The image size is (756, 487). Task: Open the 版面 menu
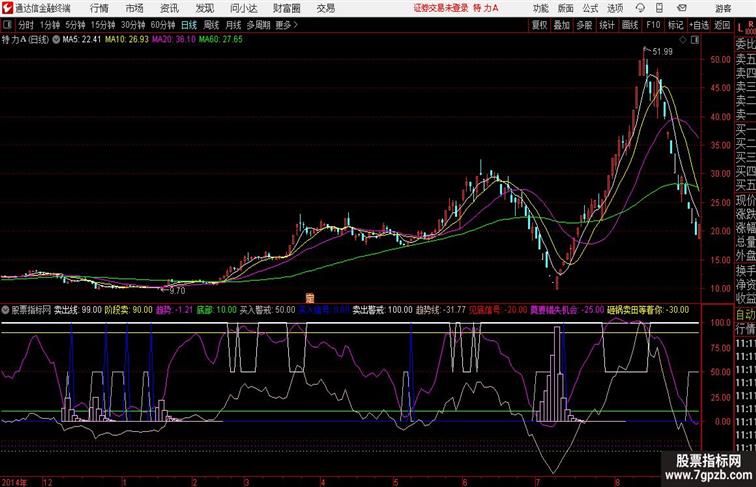(x=566, y=8)
